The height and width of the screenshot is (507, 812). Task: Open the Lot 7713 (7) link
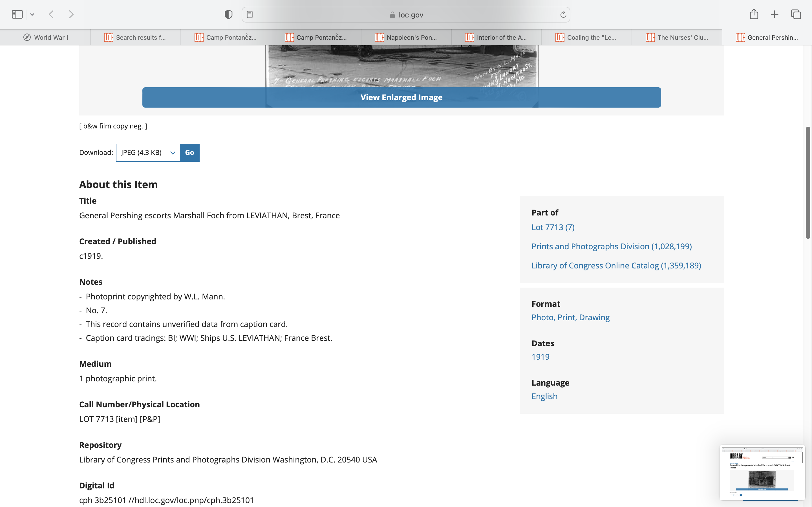[553, 227]
